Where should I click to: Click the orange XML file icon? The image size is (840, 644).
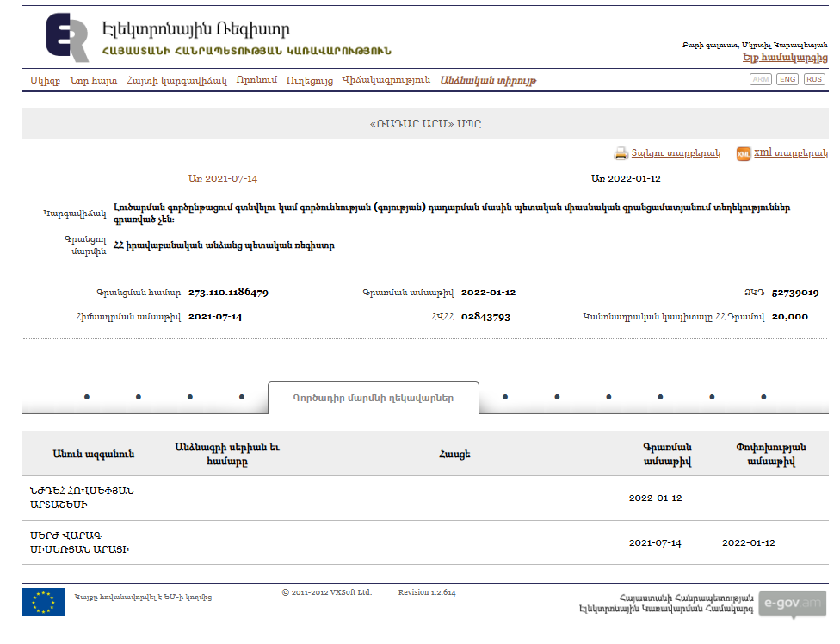click(x=744, y=154)
